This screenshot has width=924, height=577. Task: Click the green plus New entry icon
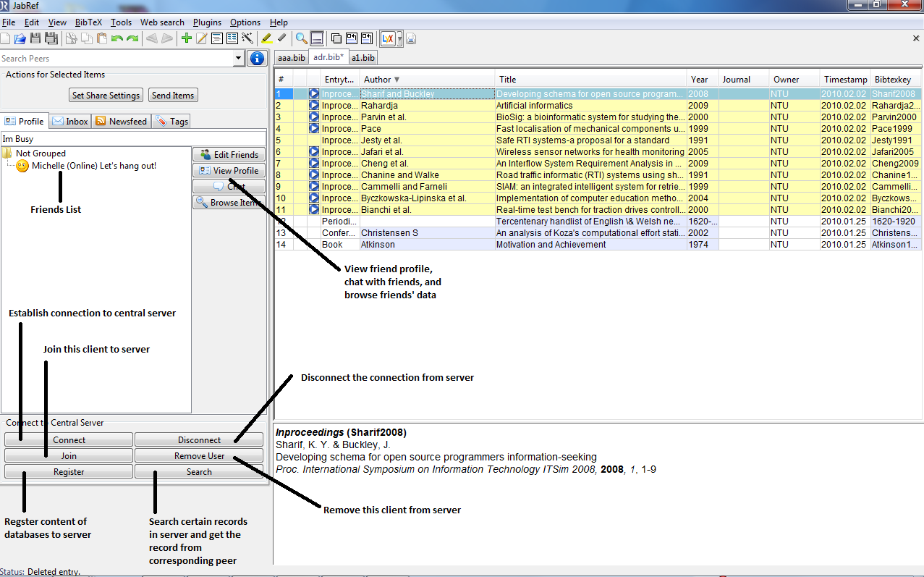(186, 38)
